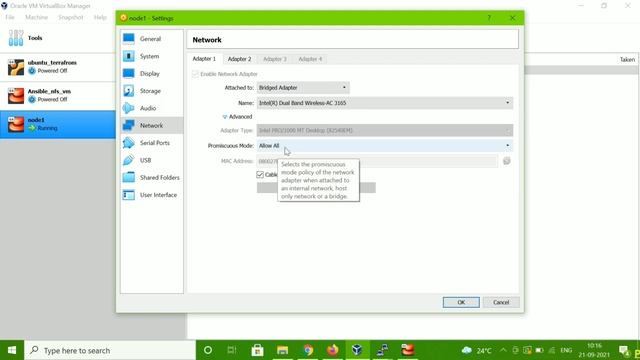Select ubuntu_terrafrom virtual machine
Screen dimensions: 640x360
(58, 67)
